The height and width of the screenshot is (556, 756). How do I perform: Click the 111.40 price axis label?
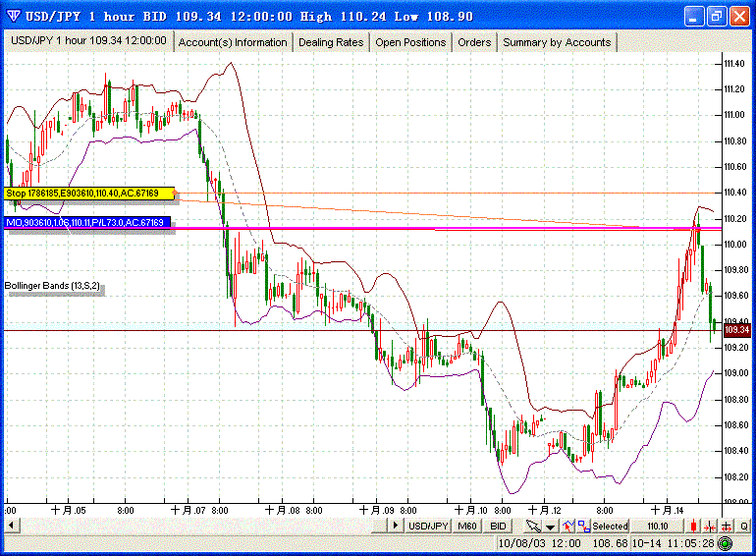(734, 64)
